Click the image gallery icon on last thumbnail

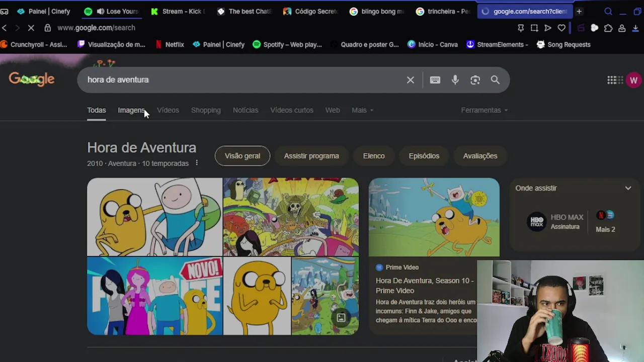pos(341,318)
